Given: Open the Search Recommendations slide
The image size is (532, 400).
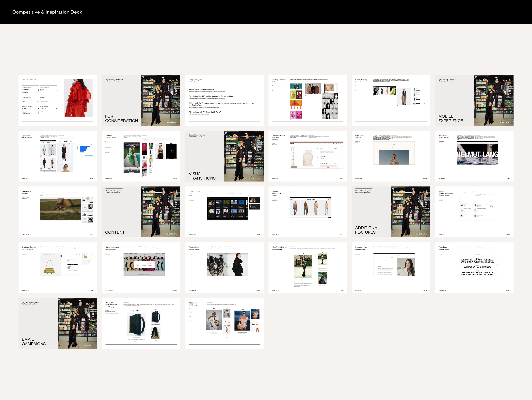Looking at the screenshot, I should pyautogui.click(x=474, y=212).
